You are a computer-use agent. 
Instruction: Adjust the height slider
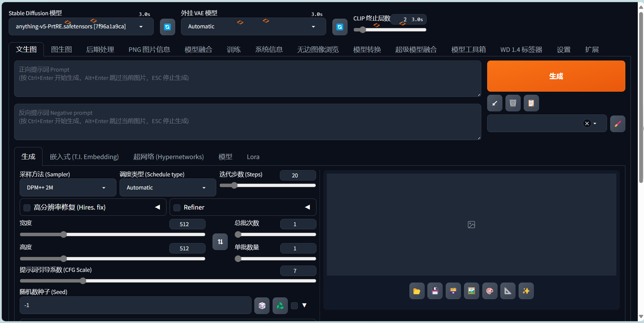112,259
